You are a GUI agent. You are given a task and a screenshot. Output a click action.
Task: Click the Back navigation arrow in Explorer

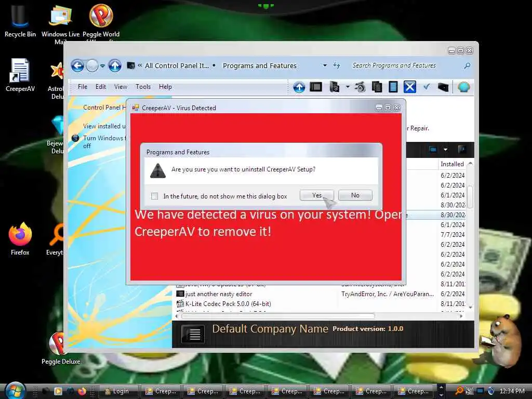[77, 65]
